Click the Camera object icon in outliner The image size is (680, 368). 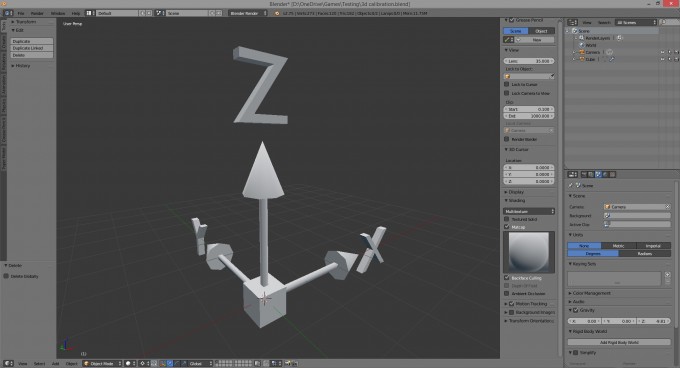(x=582, y=52)
